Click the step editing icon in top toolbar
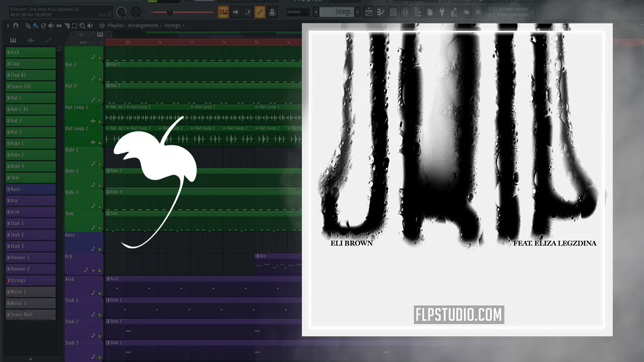Image resolution: width=644 pixels, height=362 pixels. click(248, 12)
